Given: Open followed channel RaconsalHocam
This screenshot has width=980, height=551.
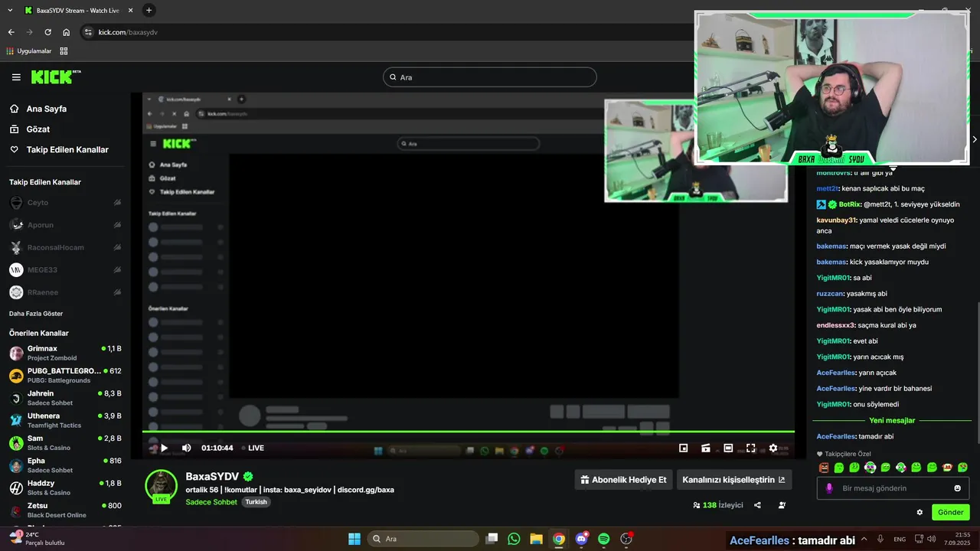Looking at the screenshot, I should coord(65,247).
